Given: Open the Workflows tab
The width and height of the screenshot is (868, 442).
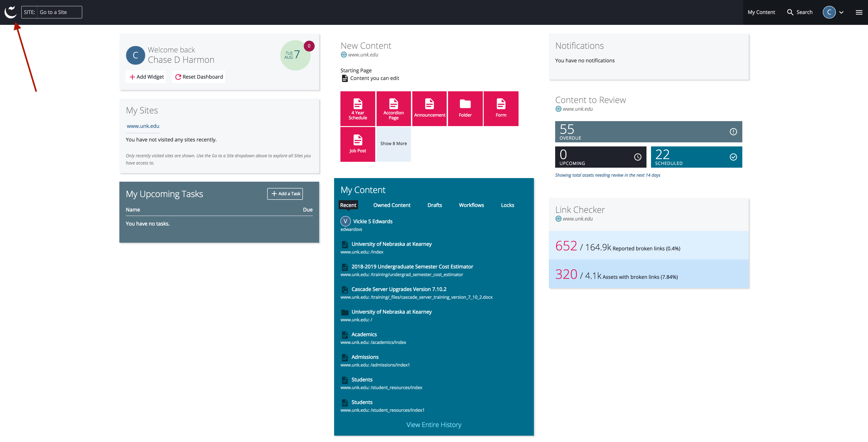Looking at the screenshot, I should click(471, 205).
